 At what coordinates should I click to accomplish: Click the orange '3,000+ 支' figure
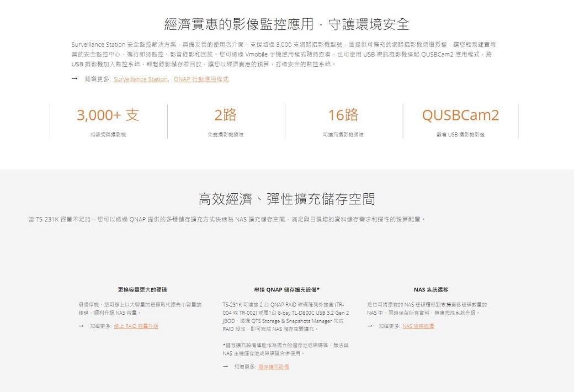click(108, 115)
